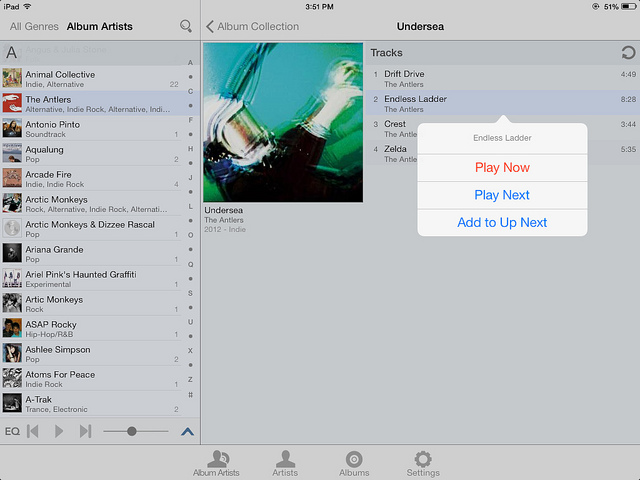Open the A-Trak artist row

click(x=91, y=403)
